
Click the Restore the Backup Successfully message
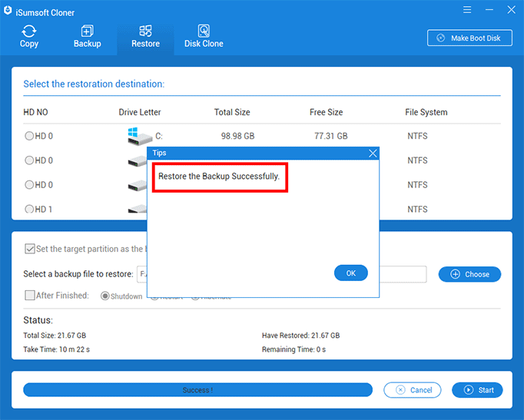tap(219, 177)
